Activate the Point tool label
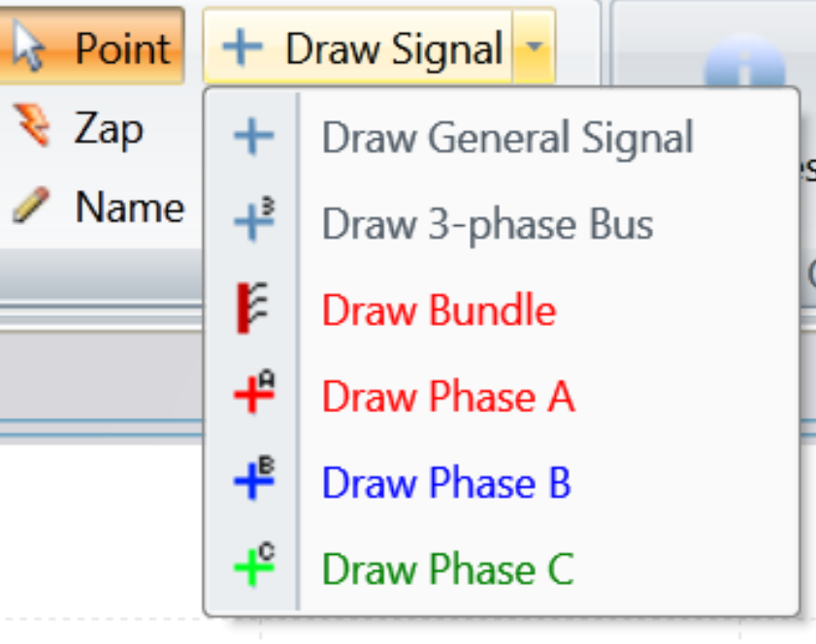Screen dimensions: 816x644 [122, 47]
